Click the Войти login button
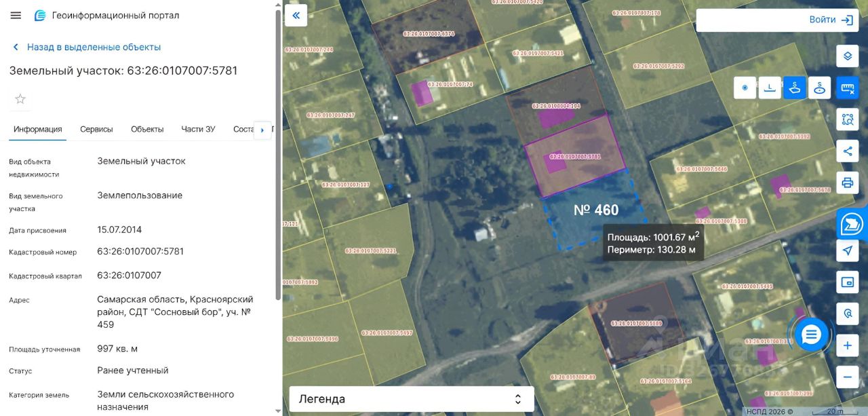The image size is (868, 416). (831, 20)
